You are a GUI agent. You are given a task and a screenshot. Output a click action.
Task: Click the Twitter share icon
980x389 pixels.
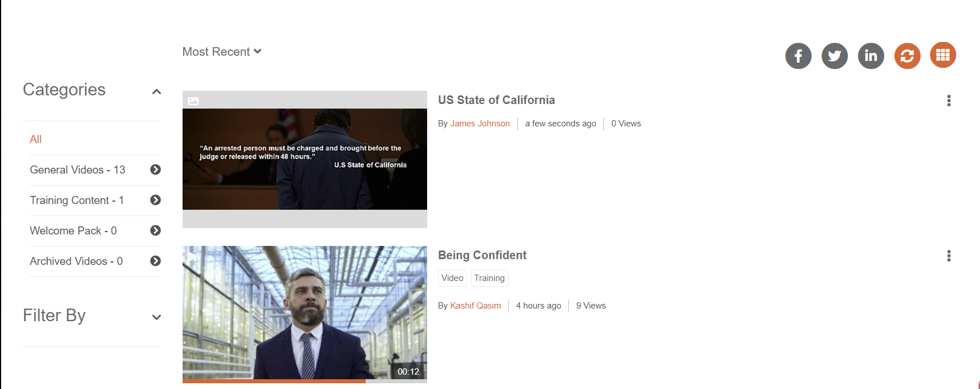pyautogui.click(x=834, y=56)
